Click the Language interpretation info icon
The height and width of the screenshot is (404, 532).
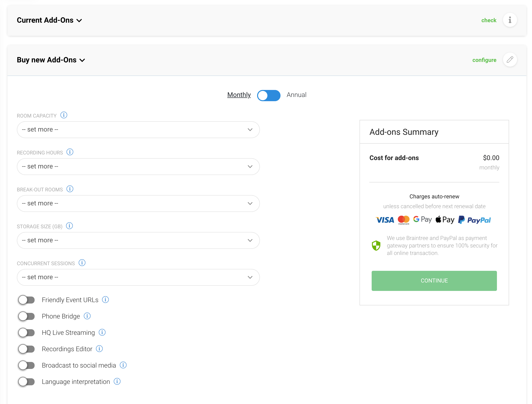(x=117, y=381)
